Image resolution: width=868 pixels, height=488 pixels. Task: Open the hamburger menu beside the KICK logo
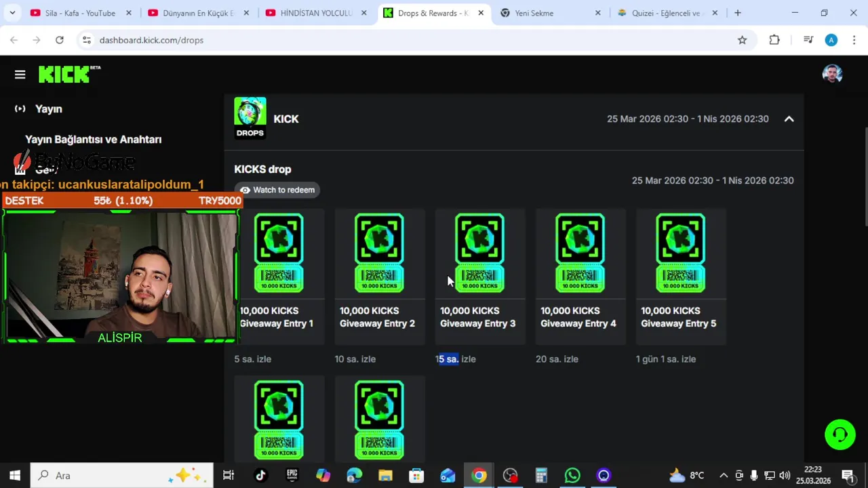click(x=20, y=75)
